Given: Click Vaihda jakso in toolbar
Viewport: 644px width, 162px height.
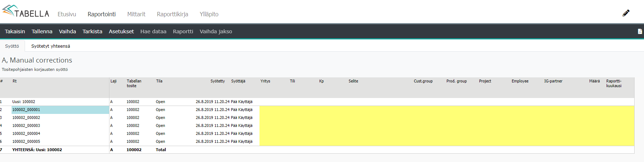Looking at the screenshot, I should tap(216, 31).
